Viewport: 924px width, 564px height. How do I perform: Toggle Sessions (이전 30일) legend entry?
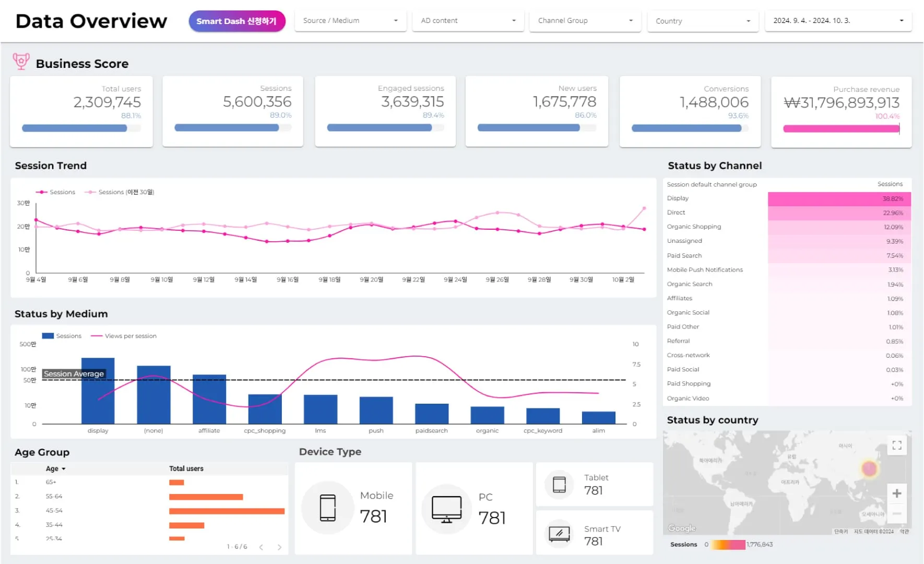coord(120,192)
